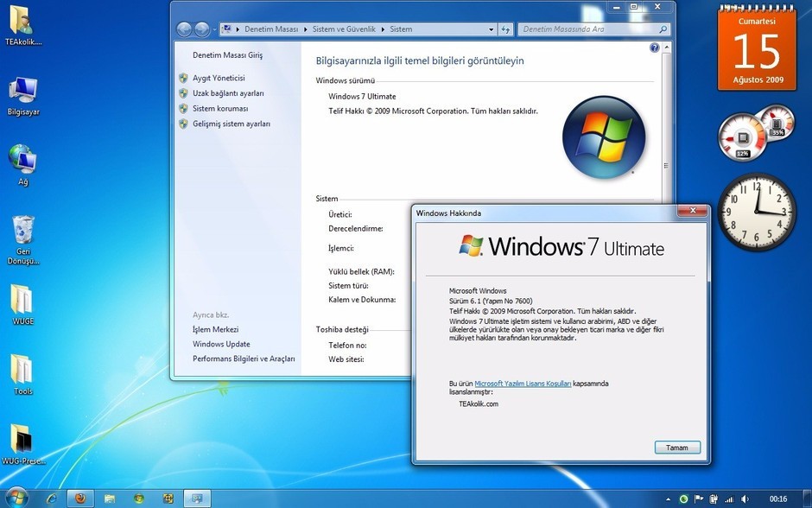Open the address bar history dropdown arrow
The width and height of the screenshot is (812, 508).
[492, 29]
